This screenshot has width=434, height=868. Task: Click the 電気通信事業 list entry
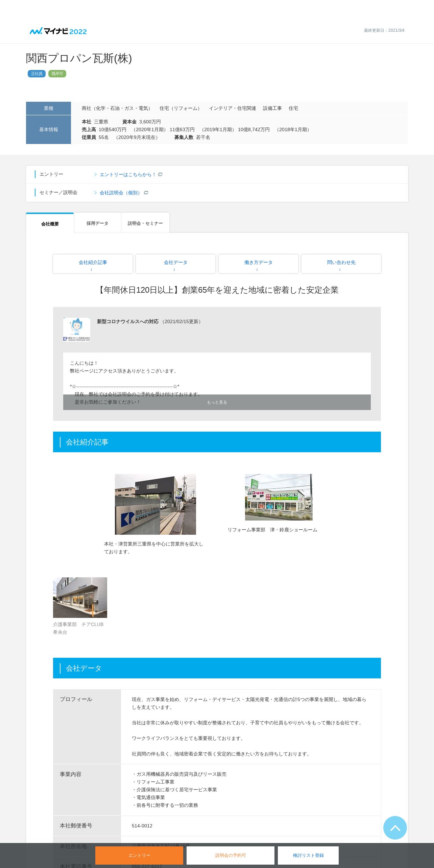[148, 797]
